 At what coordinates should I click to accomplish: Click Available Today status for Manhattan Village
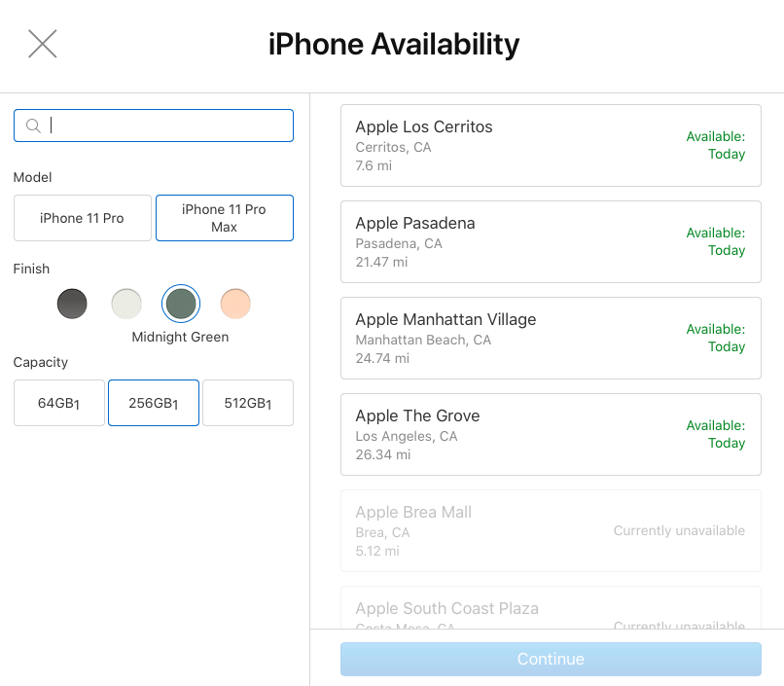pyautogui.click(x=716, y=338)
